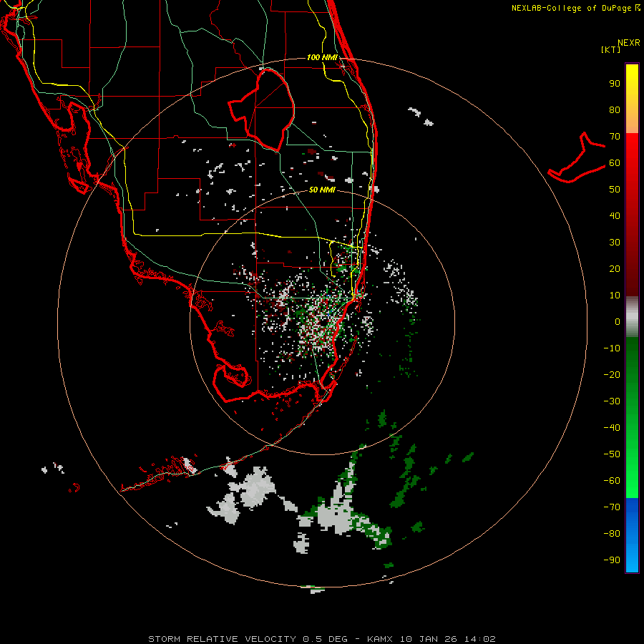Pick the gray zero segment of color bar
The width and height of the screenshot is (644, 644).
click(632, 317)
